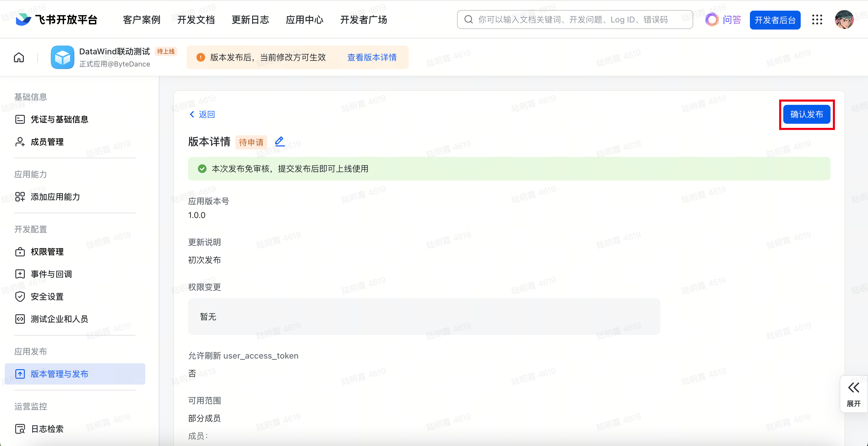868x446 pixels.
Task: Open 权限管理 in the sidebar
Action: point(47,252)
